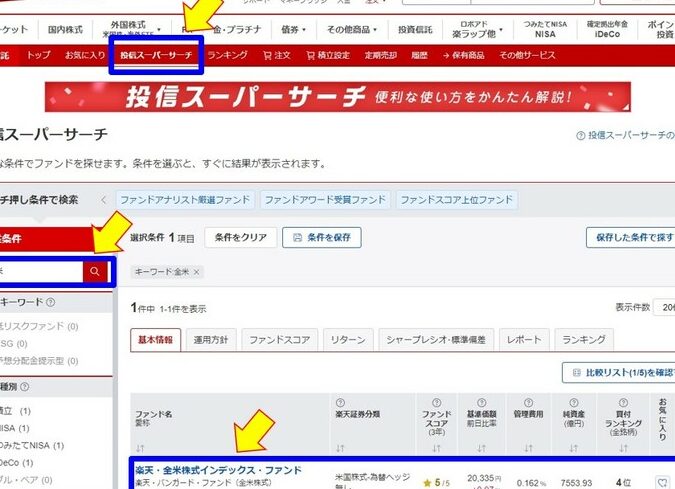Viewport: 675px width, 489px height.
Task: Open つみたてNISA NISA menu item
Action: (x=545, y=29)
